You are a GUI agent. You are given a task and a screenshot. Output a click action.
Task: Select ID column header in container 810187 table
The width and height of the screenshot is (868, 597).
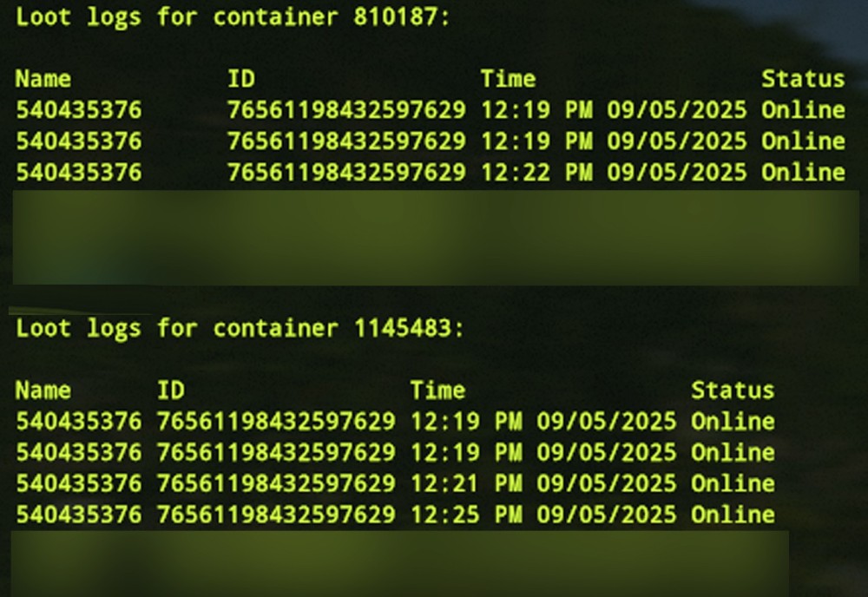pyautogui.click(x=241, y=79)
